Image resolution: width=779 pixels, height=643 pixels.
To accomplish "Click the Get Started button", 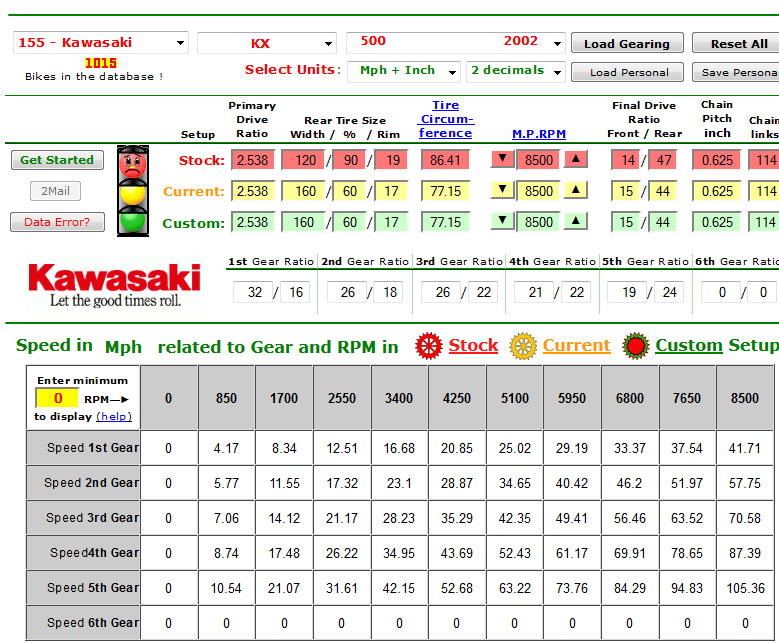I will (57, 160).
